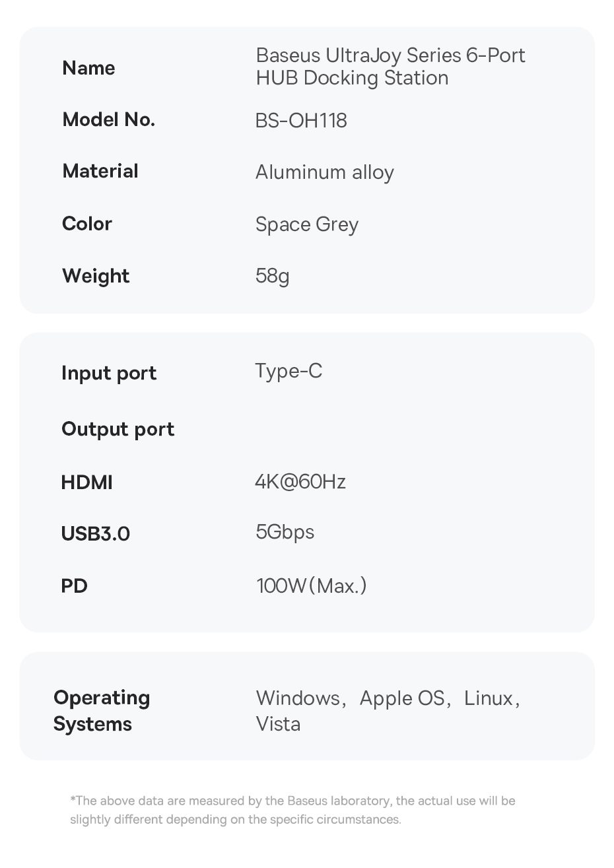Click the Baseus laboratory disclaimer footnote
The width and height of the screenshot is (614, 868).
tap(292, 810)
